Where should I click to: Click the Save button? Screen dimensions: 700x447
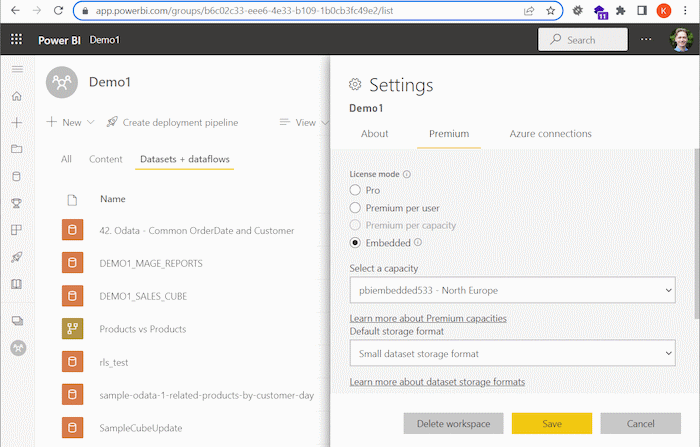tap(552, 423)
